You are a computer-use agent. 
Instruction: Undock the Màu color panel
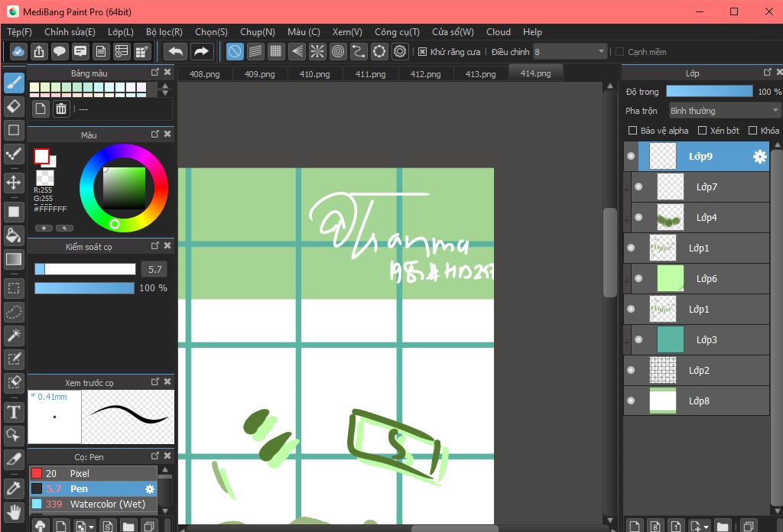(154, 135)
